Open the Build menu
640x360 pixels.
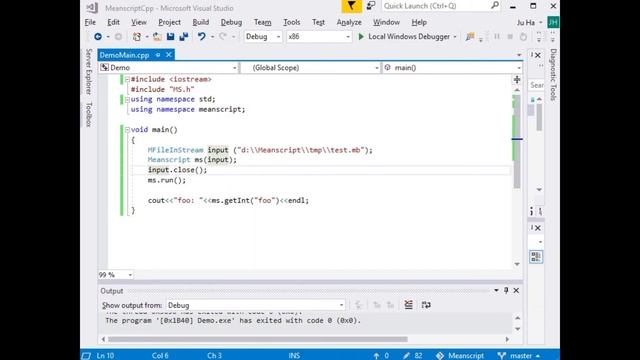pyautogui.click(x=201, y=22)
